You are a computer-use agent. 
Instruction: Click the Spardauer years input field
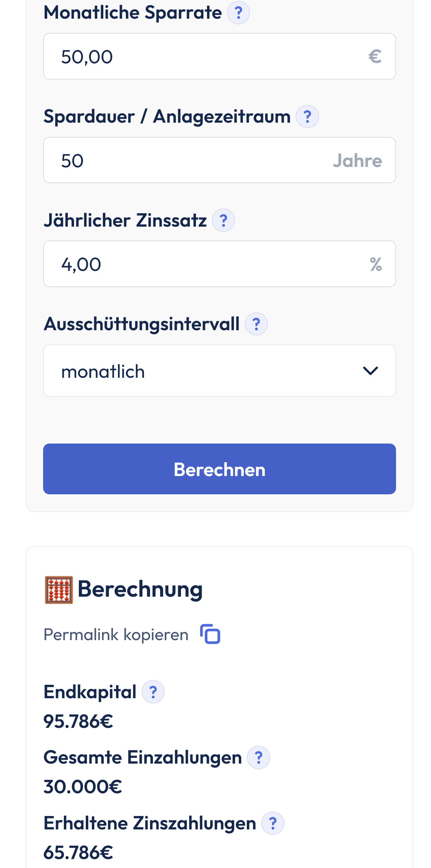click(x=195, y=160)
